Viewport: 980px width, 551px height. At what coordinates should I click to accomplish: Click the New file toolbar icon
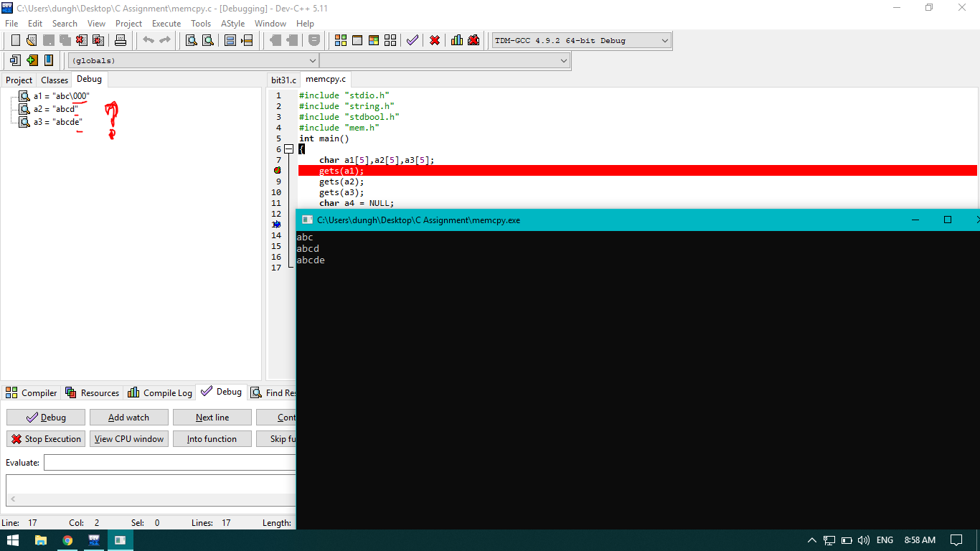point(15,40)
